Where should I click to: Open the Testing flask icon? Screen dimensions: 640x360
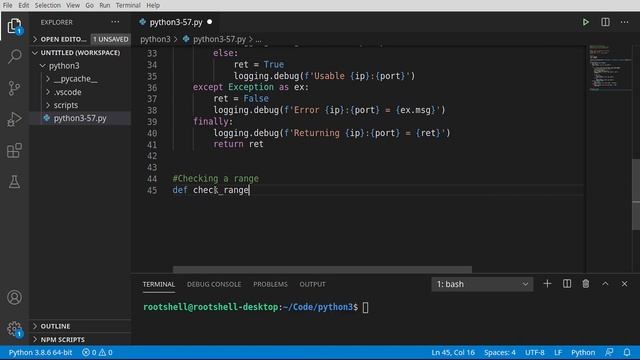click(x=14, y=182)
